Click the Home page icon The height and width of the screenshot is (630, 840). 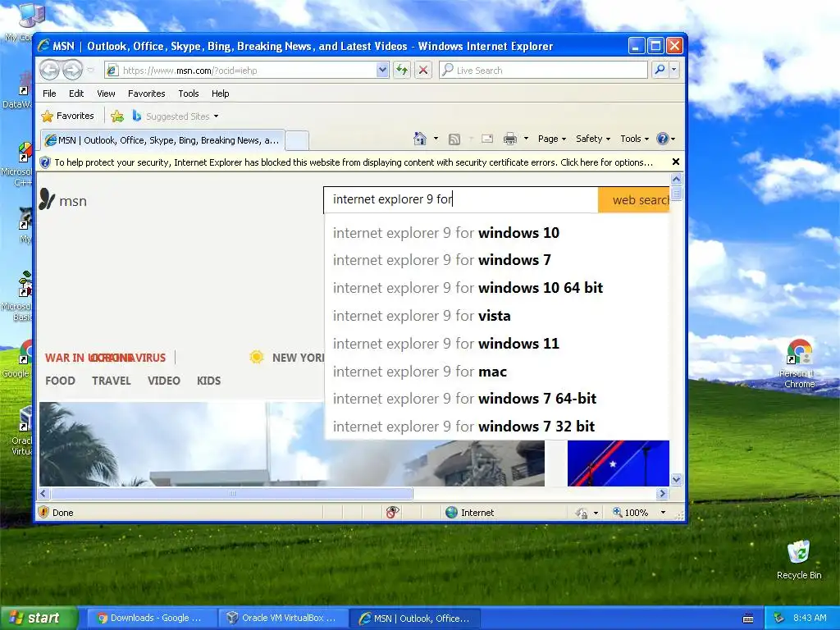[420, 139]
